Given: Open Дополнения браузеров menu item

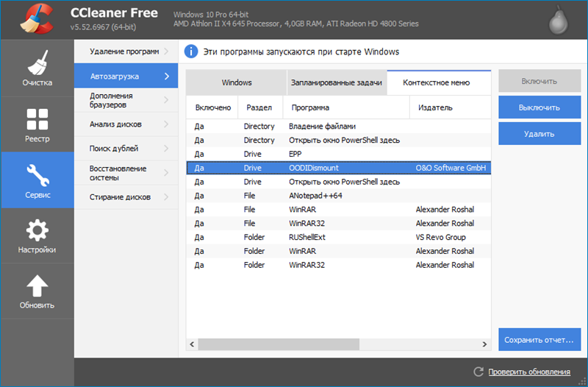Looking at the screenshot, I should pos(126,100).
